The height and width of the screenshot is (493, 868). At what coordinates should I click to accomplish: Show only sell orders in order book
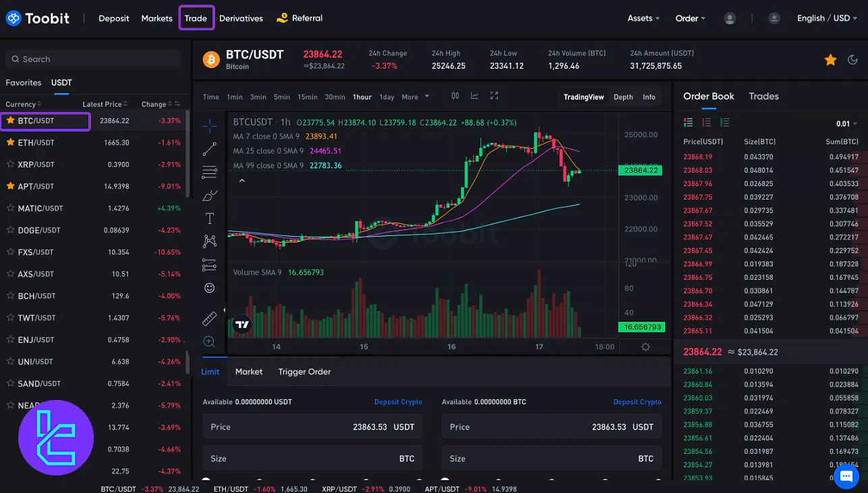coord(707,123)
